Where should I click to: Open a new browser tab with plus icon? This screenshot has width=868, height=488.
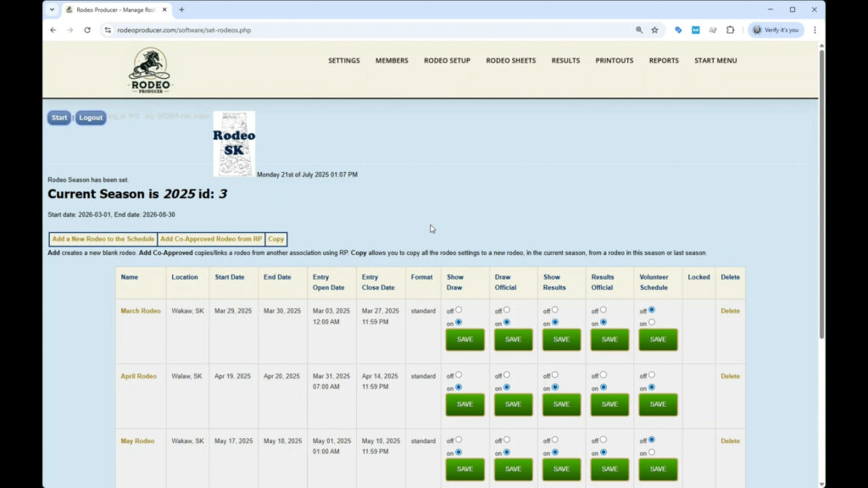click(181, 9)
